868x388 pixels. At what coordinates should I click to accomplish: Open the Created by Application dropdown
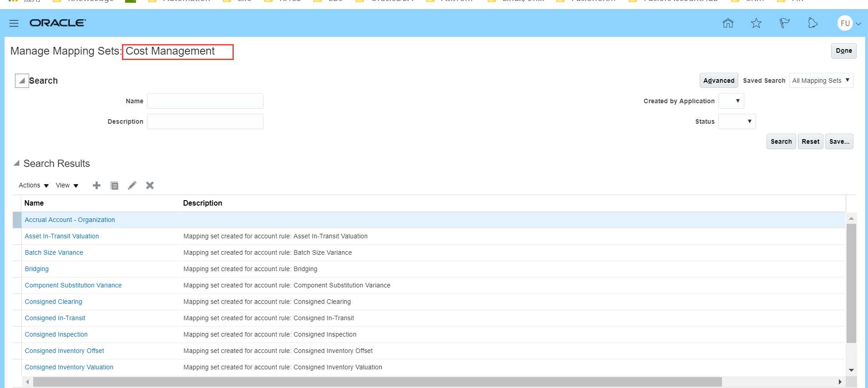[x=731, y=101]
